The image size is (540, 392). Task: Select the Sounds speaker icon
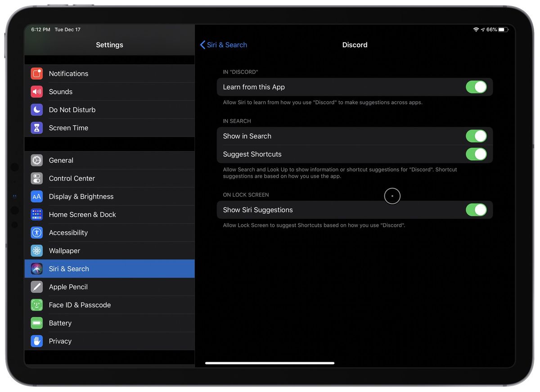coord(36,91)
